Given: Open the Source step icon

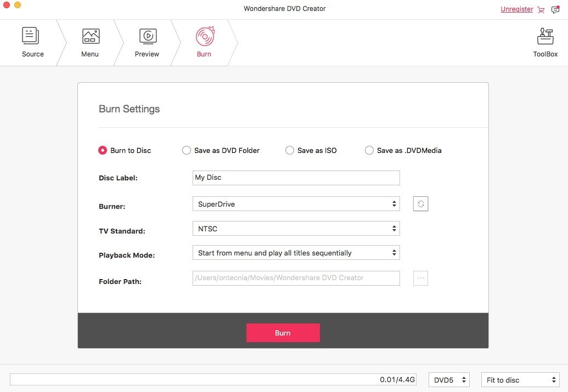Looking at the screenshot, I should coord(30,36).
